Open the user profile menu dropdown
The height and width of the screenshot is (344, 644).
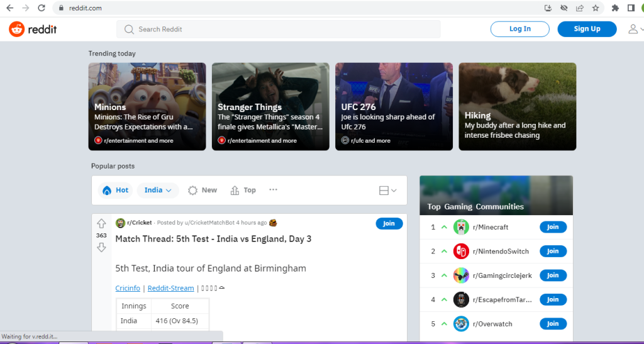(636, 29)
